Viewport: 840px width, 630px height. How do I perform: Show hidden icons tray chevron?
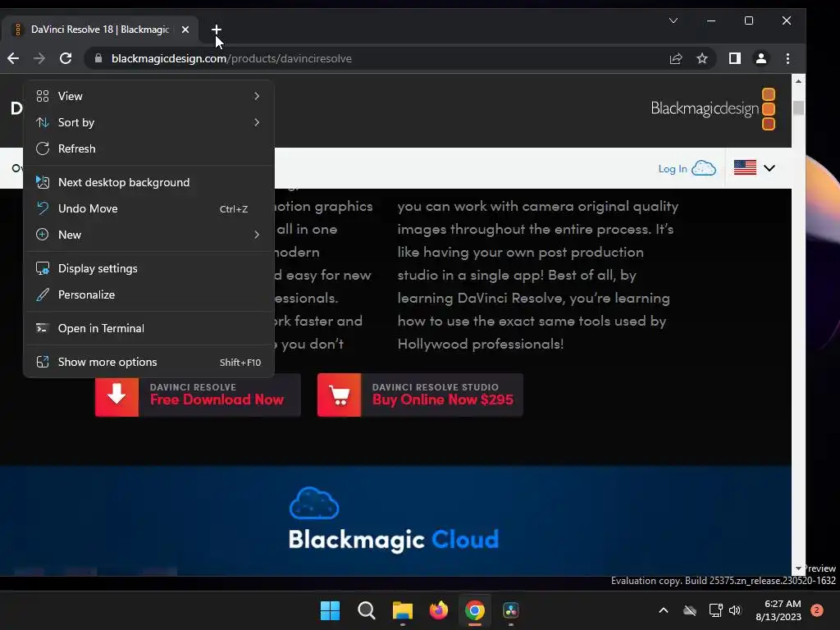point(663,610)
